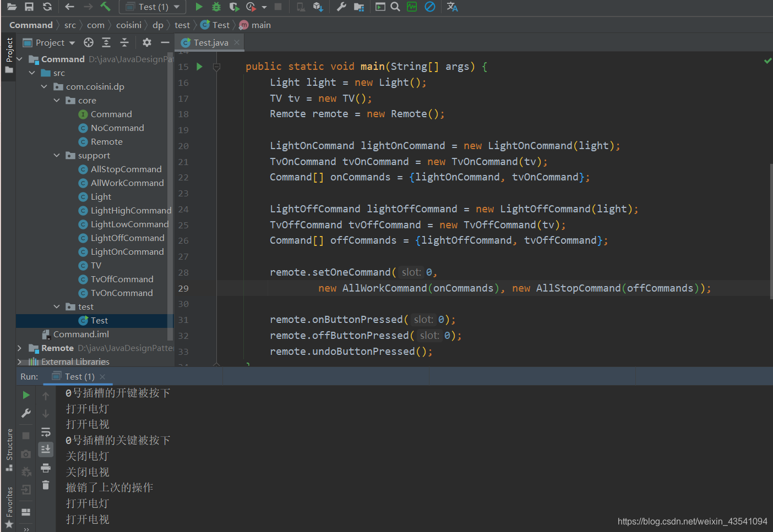Open project panel gear options
This screenshot has width=773, height=532.
click(146, 42)
